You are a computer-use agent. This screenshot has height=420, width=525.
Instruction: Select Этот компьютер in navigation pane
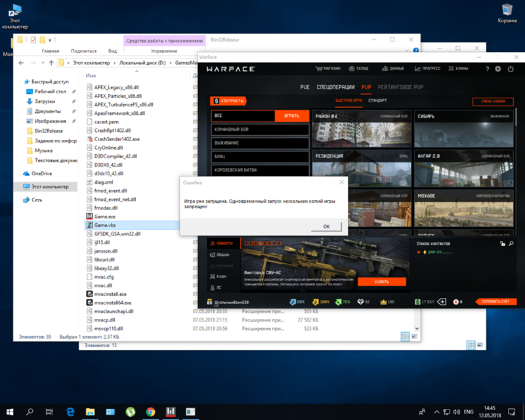pyautogui.click(x=45, y=186)
